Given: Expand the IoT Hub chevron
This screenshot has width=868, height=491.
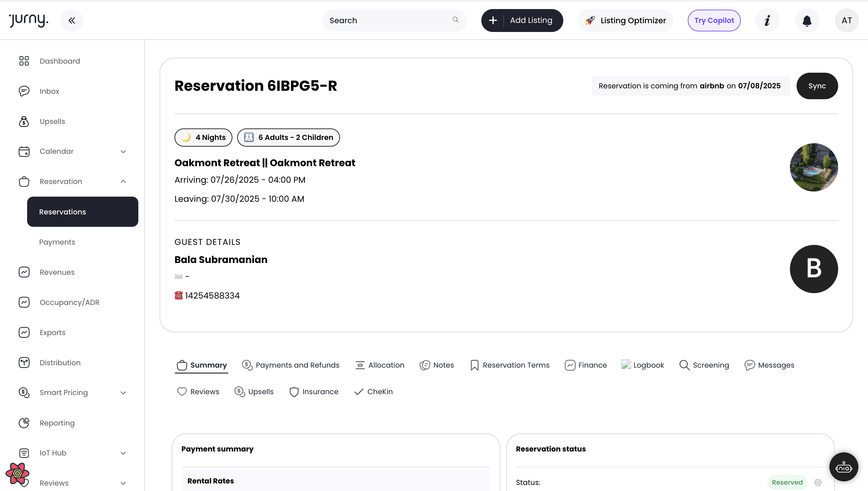Looking at the screenshot, I should click(x=123, y=453).
